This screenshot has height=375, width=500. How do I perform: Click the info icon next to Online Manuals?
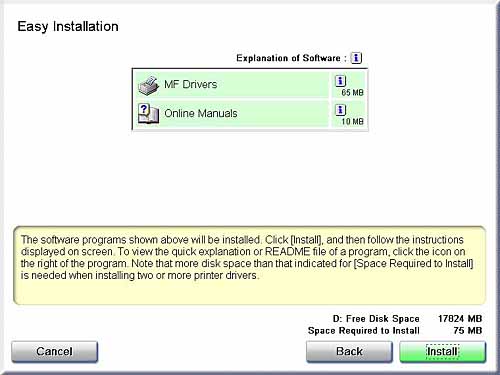coord(340,110)
